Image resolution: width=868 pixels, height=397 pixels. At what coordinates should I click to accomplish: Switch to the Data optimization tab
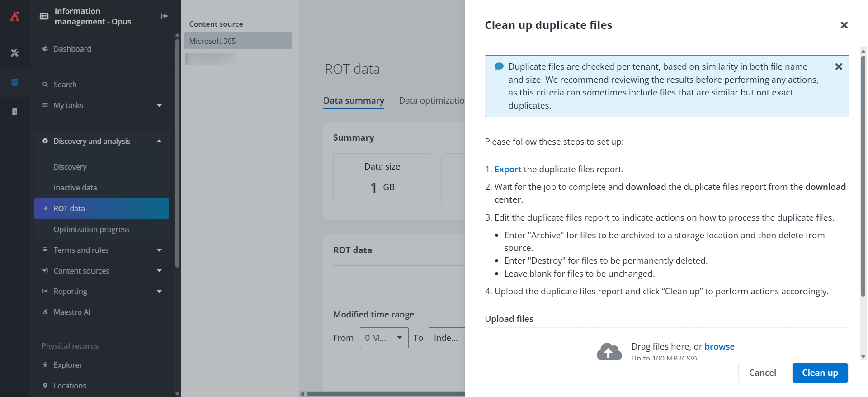click(x=431, y=101)
